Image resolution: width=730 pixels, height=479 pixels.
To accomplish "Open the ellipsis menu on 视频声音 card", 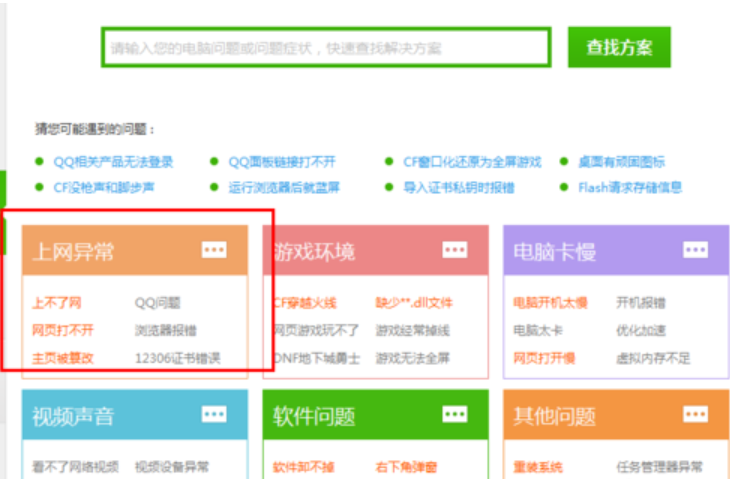I will (214, 414).
